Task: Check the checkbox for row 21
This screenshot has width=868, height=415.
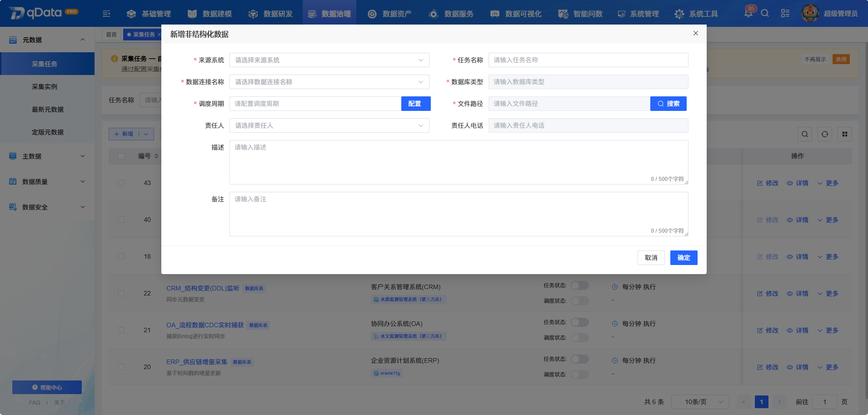Action: [x=121, y=330]
